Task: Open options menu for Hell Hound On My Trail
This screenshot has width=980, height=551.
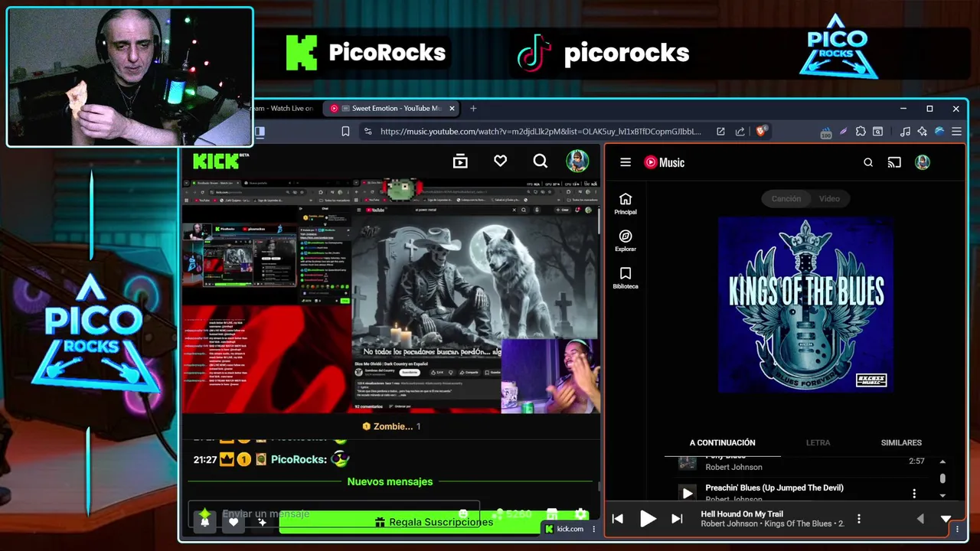Action: coord(859,519)
